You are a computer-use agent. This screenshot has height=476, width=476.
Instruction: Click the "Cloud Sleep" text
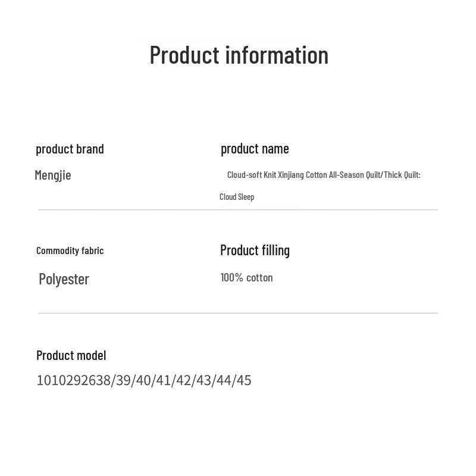coord(237,197)
